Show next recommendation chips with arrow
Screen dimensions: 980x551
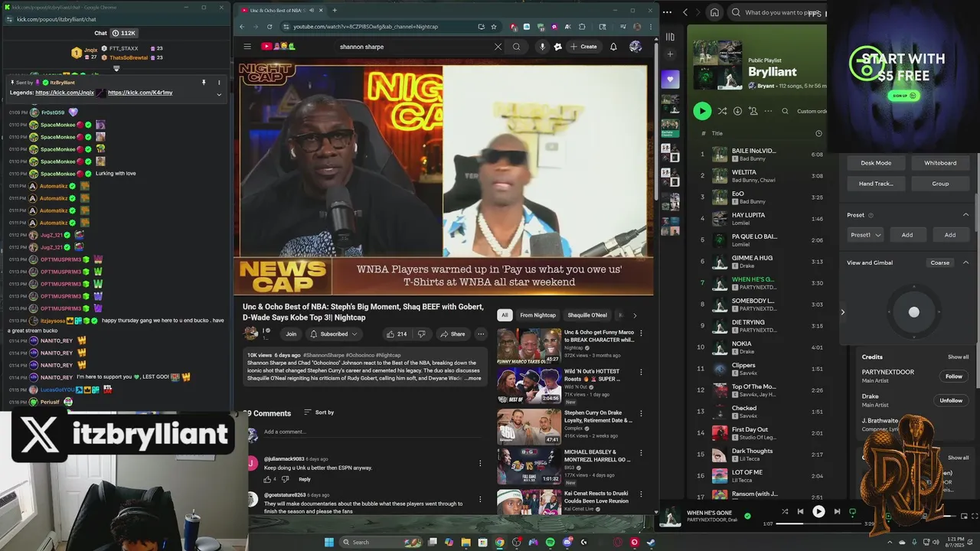(635, 315)
